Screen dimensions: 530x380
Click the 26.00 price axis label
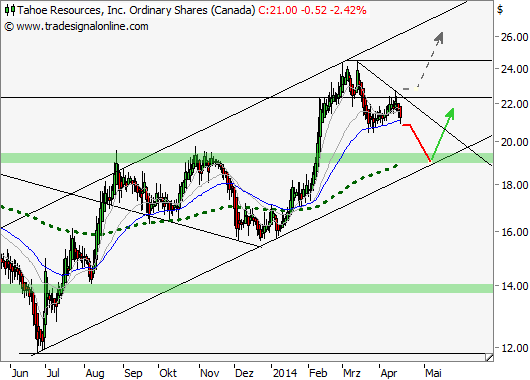[x=514, y=37]
